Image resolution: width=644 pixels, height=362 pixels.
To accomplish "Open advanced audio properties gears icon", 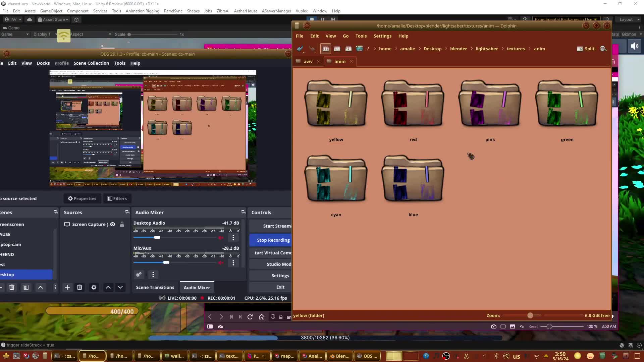I will [x=139, y=275].
